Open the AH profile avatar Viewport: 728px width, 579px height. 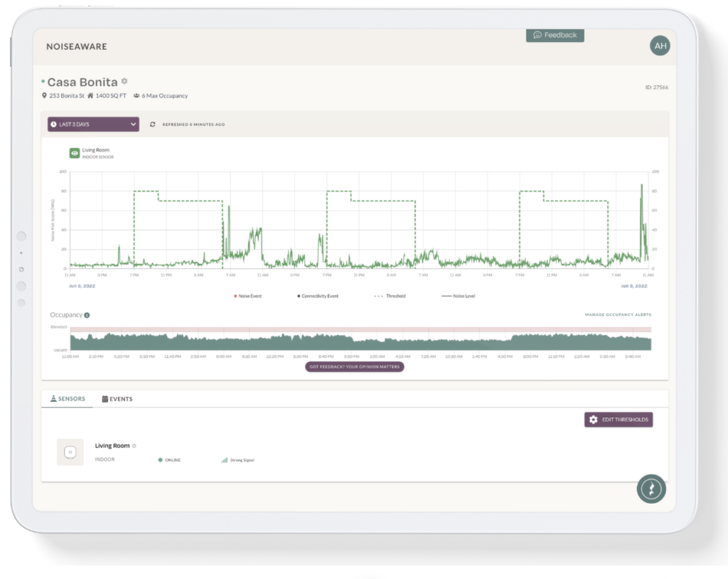(x=660, y=46)
